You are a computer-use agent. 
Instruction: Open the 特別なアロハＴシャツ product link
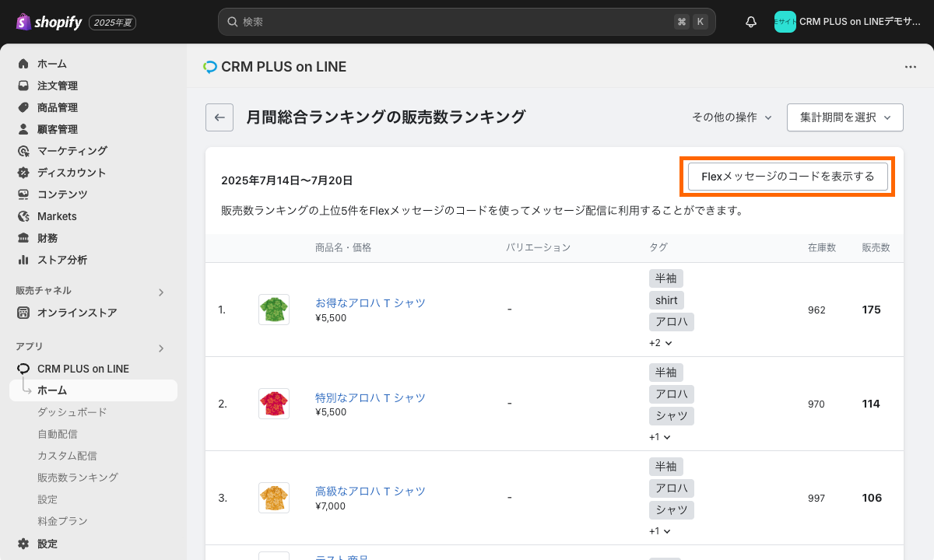(370, 397)
